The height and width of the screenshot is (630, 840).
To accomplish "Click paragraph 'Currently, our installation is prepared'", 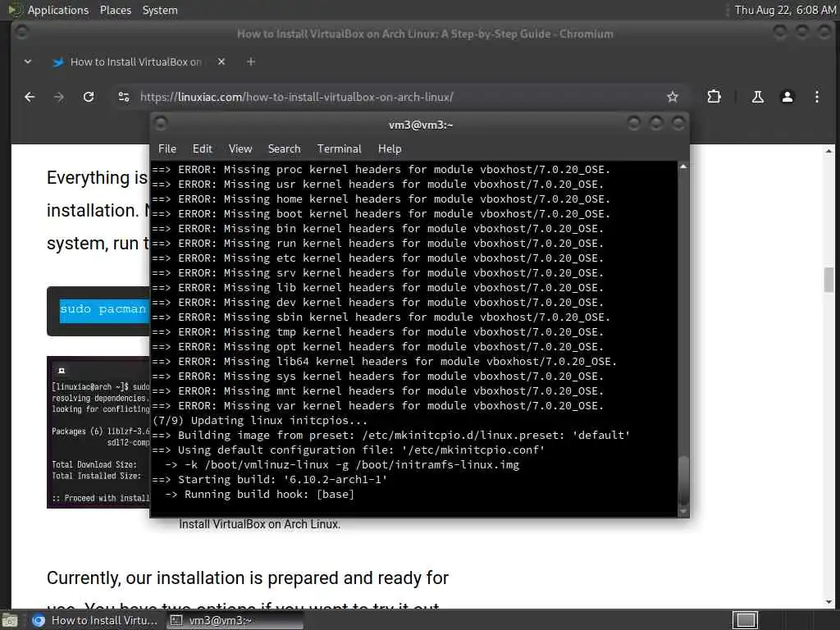I will 248,578.
